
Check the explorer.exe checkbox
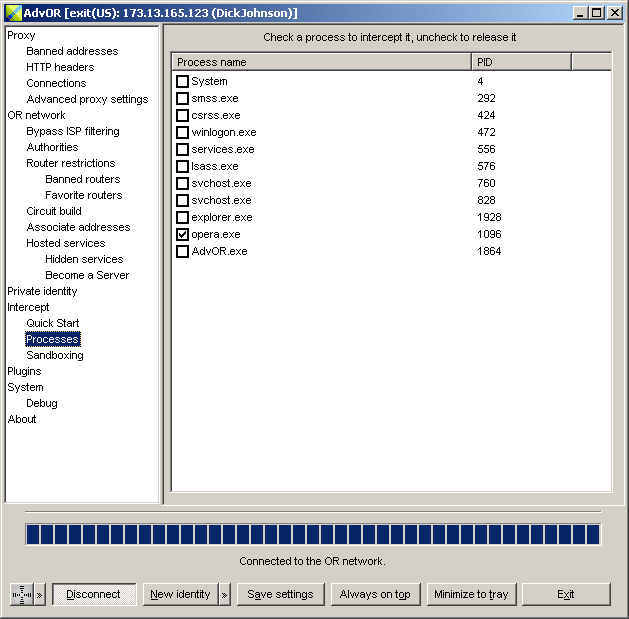point(183,217)
